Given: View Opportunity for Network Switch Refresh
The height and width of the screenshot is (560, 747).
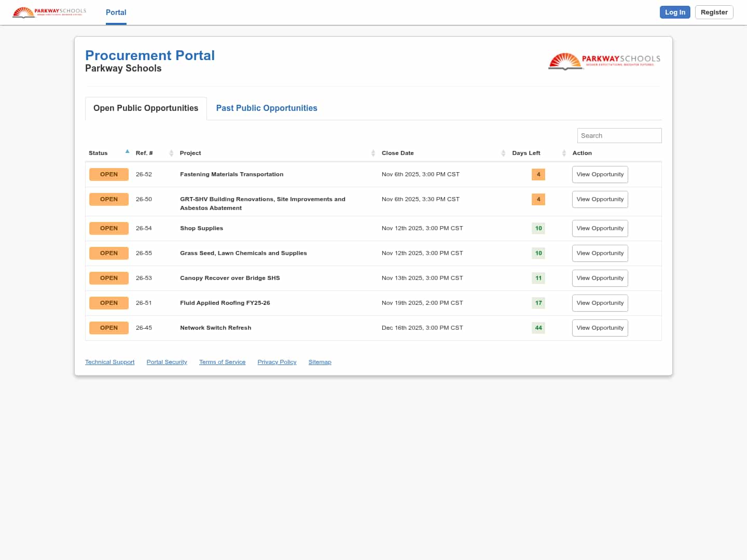Looking at the screenshot, I should [x=600, y=328].
